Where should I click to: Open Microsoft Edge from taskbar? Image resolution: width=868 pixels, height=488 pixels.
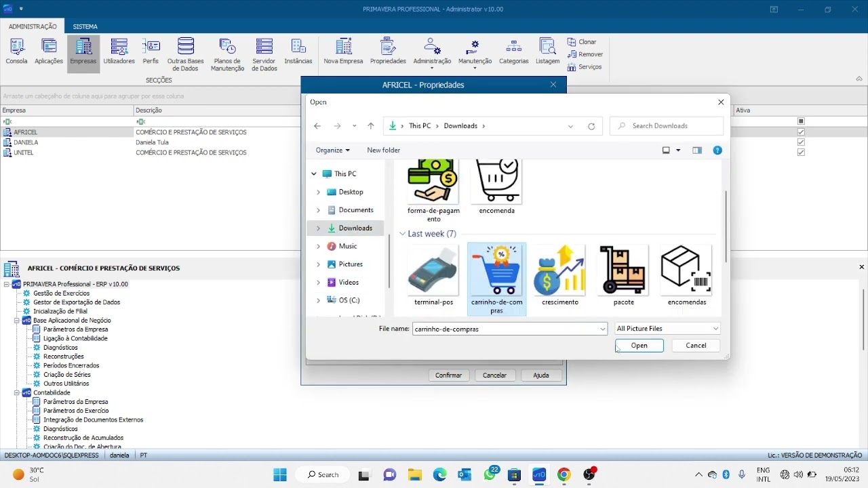pos(440,474)
